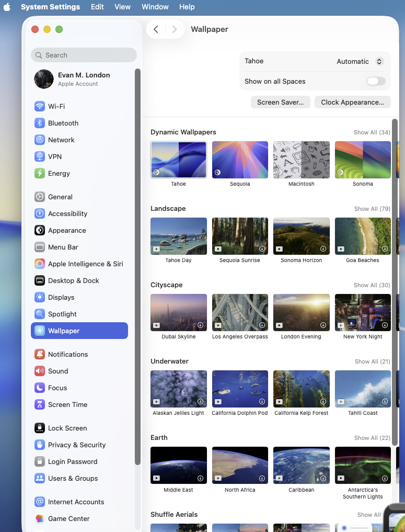Open the Displays sun icon
Image resolution: width=405 pixels, height=532 pixels.
[x=40, y=297]
